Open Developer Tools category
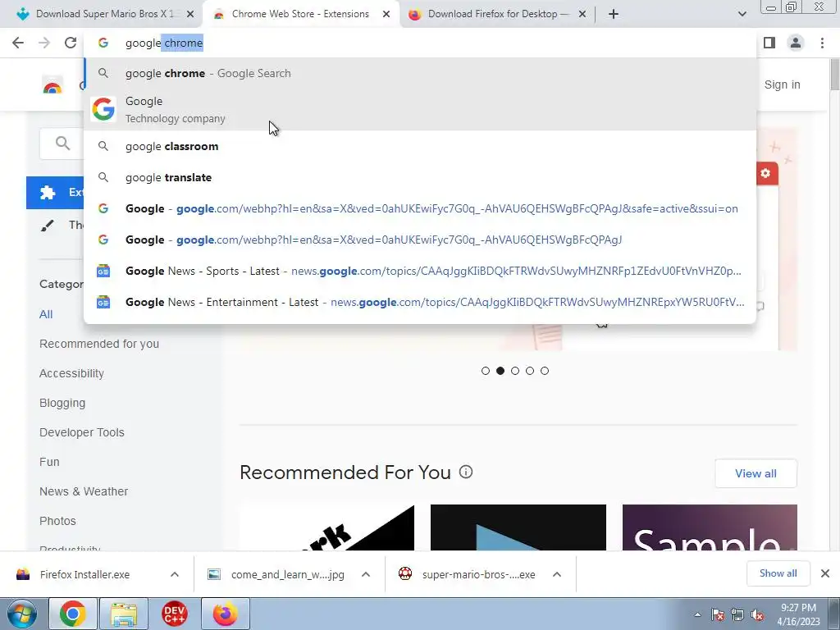The height and width of the screenshot is (630, 840). point(81,432)
